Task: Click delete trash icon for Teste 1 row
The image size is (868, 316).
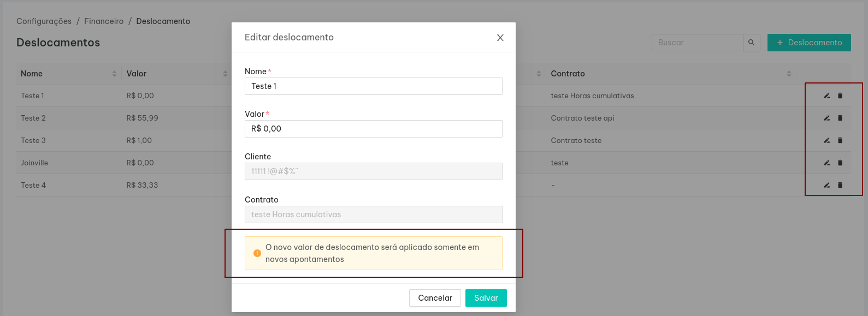Action: click(840, 96)
